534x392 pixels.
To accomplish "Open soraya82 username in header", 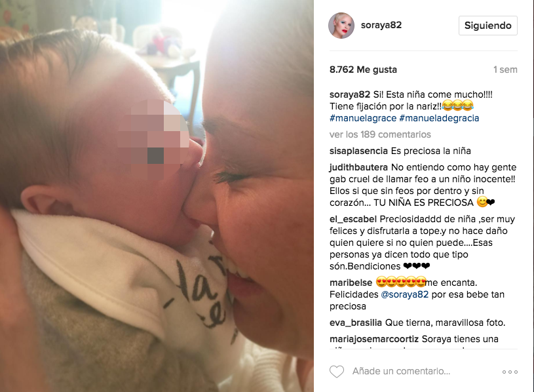I will click(381, 25).
